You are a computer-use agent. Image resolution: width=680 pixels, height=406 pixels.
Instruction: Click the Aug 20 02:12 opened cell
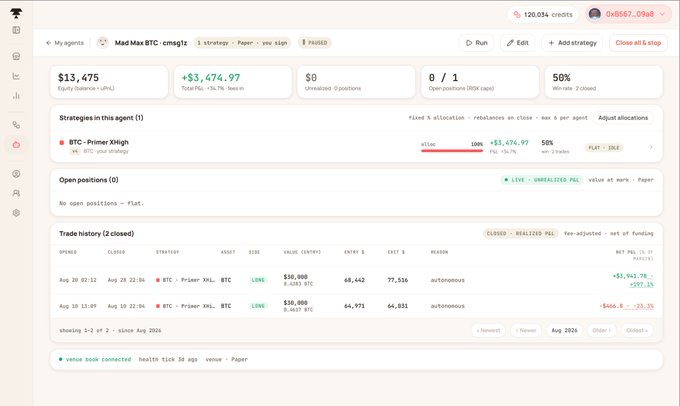click(x=78, y=280)
